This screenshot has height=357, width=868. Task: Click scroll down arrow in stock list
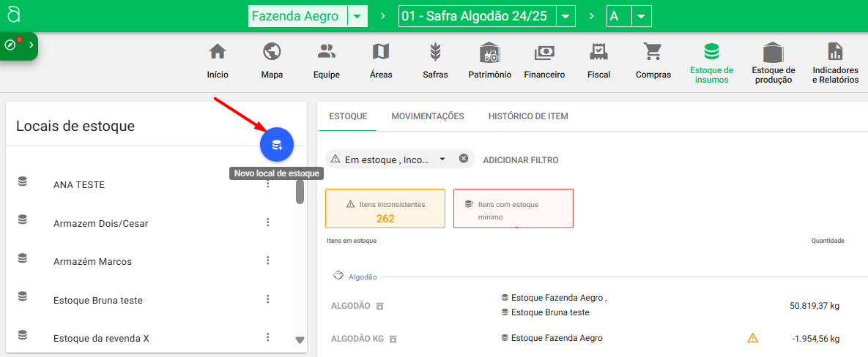point(300,339)
